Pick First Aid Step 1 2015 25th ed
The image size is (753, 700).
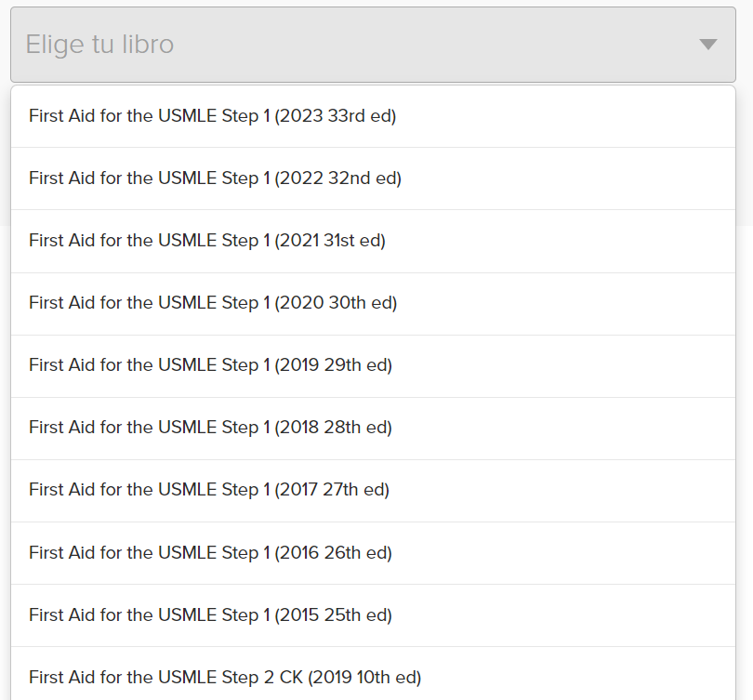[210, 614]
